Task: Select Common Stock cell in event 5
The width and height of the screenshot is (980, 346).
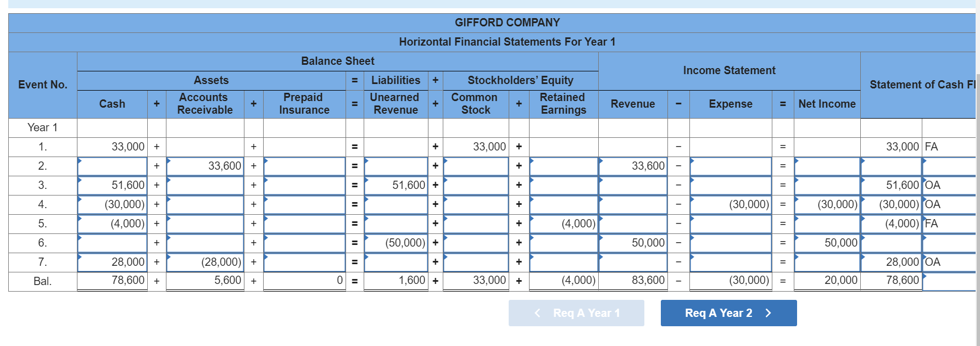Action: [476, 224]
